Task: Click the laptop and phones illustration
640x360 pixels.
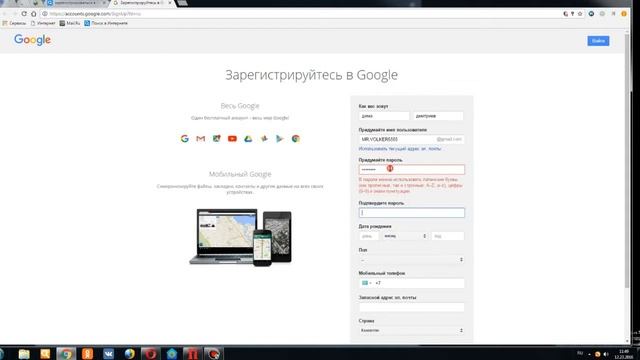Action: point(240,238)
